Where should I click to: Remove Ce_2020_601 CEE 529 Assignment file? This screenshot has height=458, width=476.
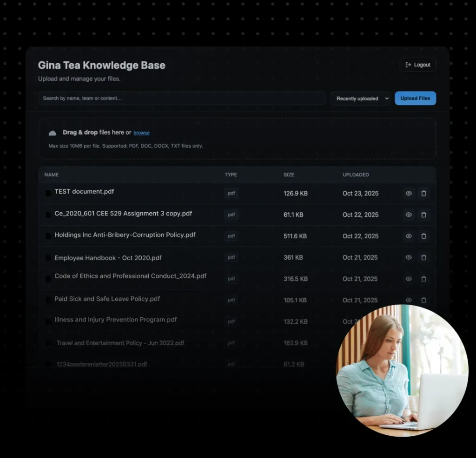pyautogui.click(x=423, y=215)
